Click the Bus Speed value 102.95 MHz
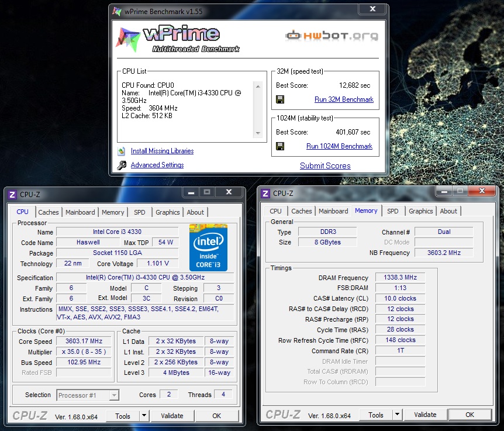504x431 pixels. (x=84, y=362)
